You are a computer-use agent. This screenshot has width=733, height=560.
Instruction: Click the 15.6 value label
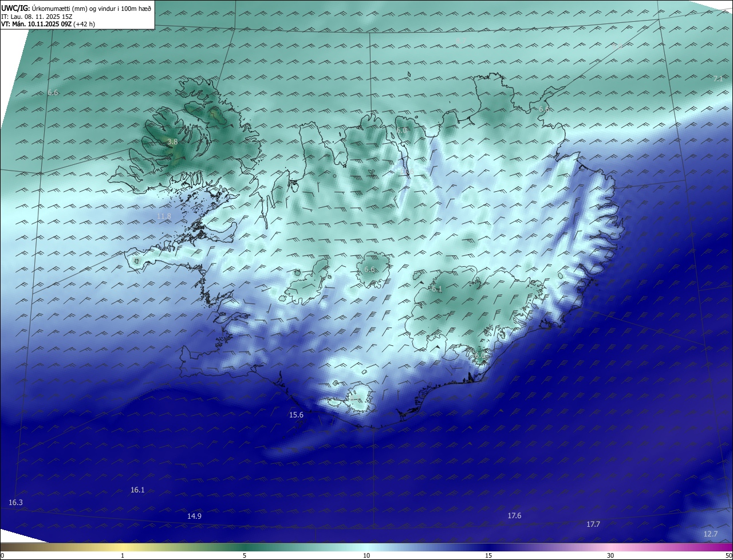point(296,415)
